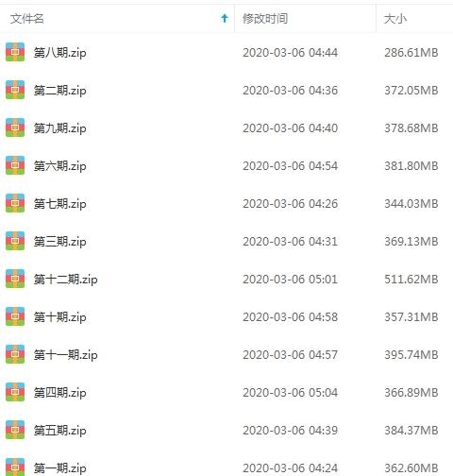Image resolution: width=453 pixels, height=476 pixels.
Task: Select the row showing size 286.61MB
Action: [226, 52]
